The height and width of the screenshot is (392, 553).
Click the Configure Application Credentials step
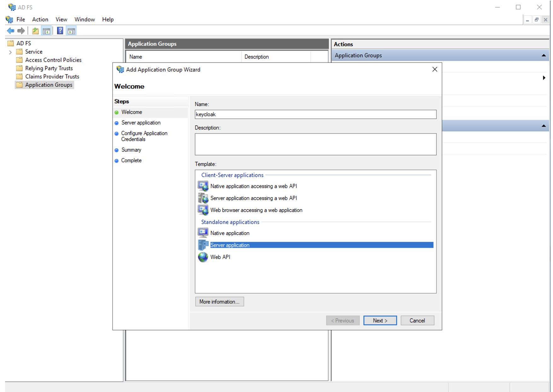[x=144, y=136]
